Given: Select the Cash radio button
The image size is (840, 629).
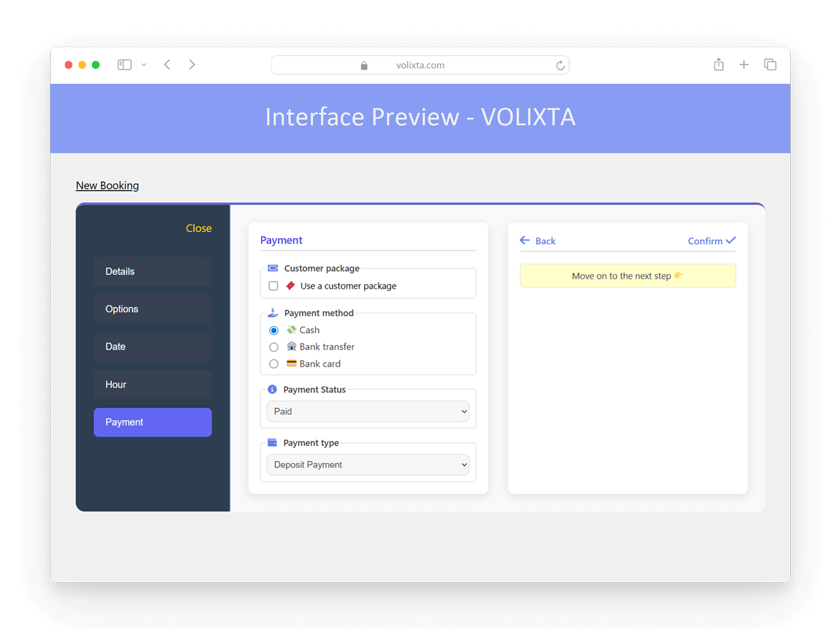Looking at the screenshot, I should pos(274,330).
